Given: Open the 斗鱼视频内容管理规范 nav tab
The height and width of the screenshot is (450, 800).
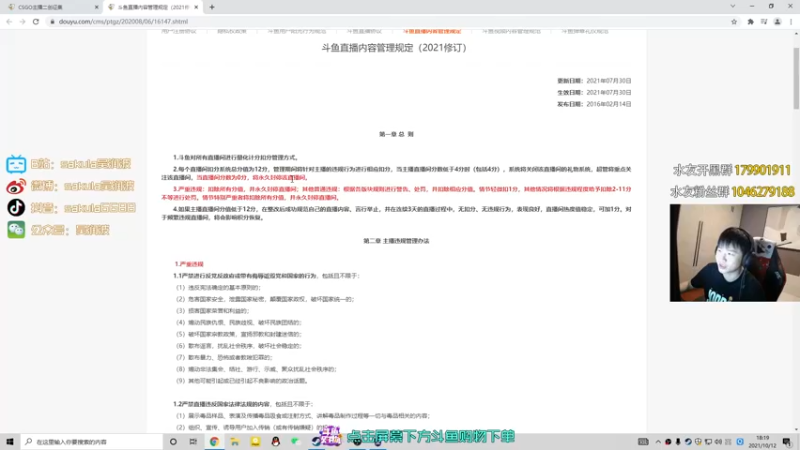Looking at the screenshot, I should point(511,32).
